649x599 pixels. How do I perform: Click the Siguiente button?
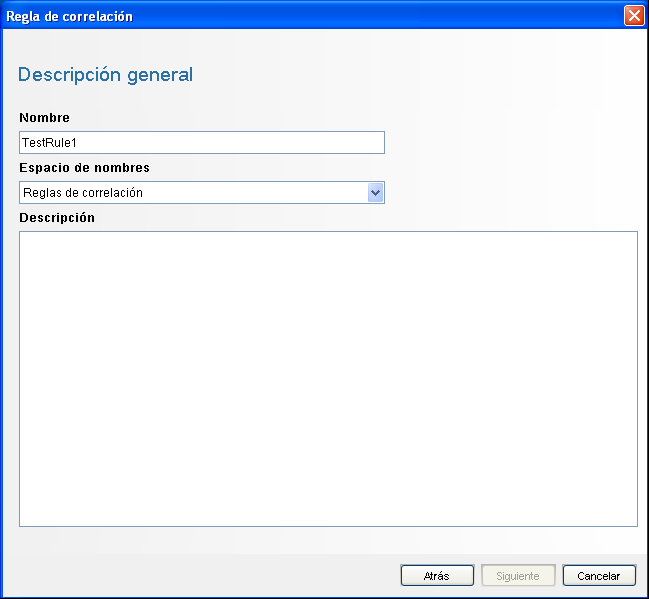[x=518, y=575]
